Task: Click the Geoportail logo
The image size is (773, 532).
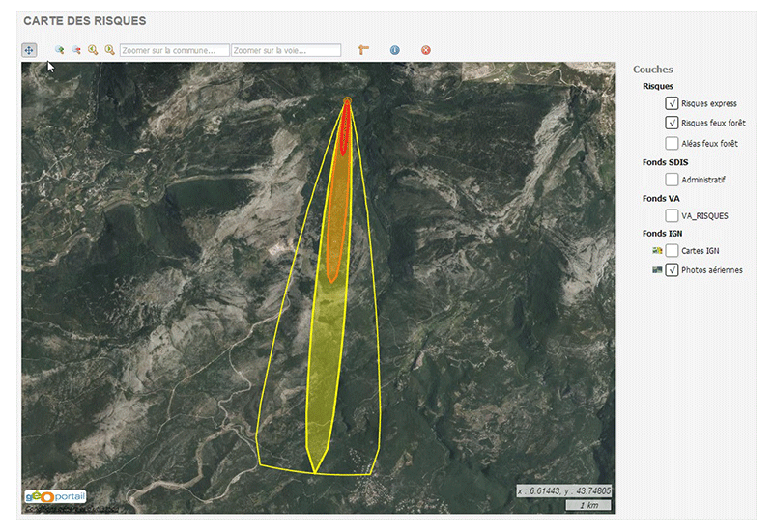Action: point(56,496)
